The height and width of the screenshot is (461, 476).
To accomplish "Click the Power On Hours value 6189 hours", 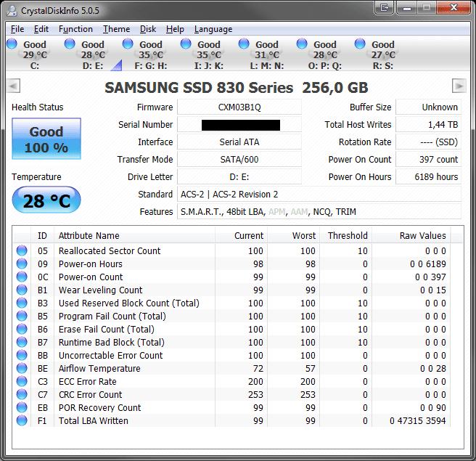I will click(x=428, y=176).
